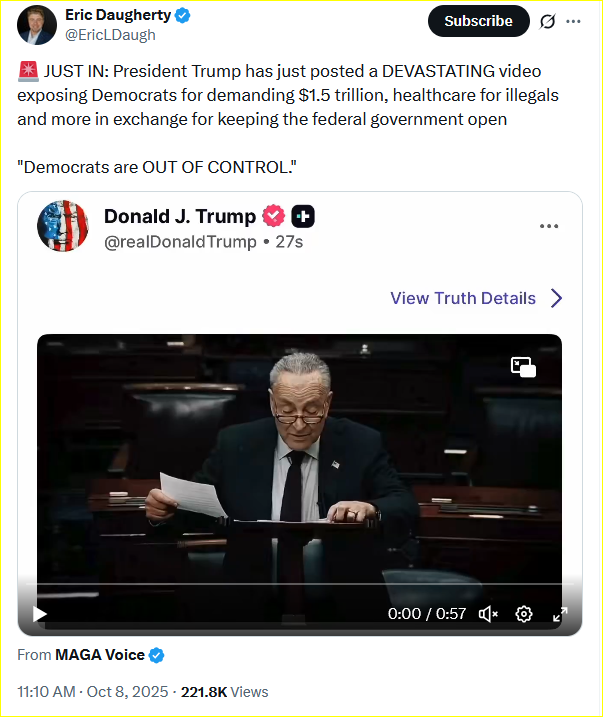The image size is (603, 717).
Task: Click the red verified badge by Trump's name
Action: [x=273, y=216]
